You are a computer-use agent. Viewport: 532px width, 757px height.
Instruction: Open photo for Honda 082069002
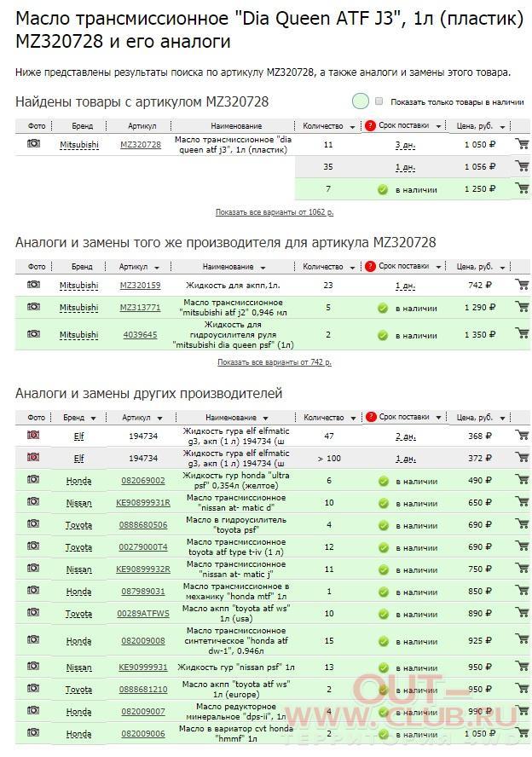coord(33,479)
